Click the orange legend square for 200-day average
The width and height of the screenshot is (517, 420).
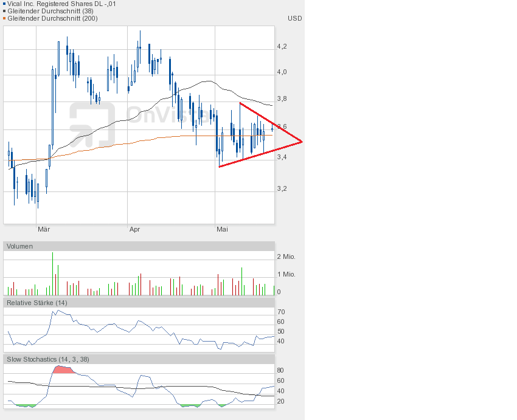point(4,18)
